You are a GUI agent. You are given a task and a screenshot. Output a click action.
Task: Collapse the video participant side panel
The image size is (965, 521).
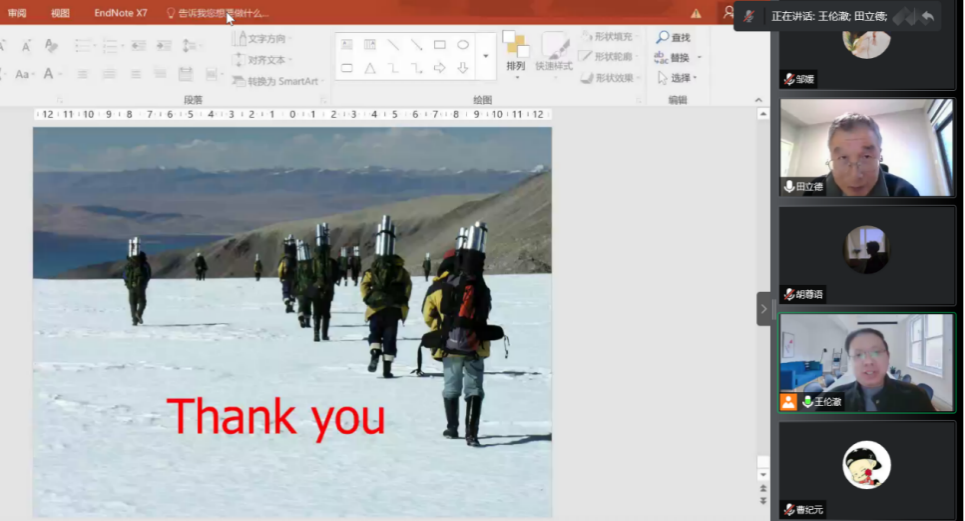(764, 309)
